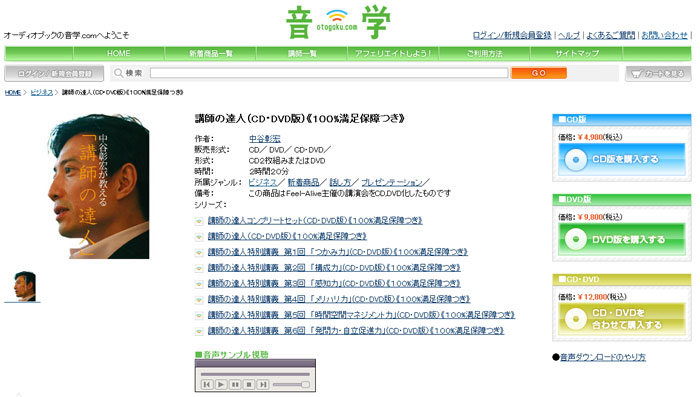The height and width of the screenshot is (397, 700).
Task: Click the 音学 otogaku.com logo
Action: [338, 22]
